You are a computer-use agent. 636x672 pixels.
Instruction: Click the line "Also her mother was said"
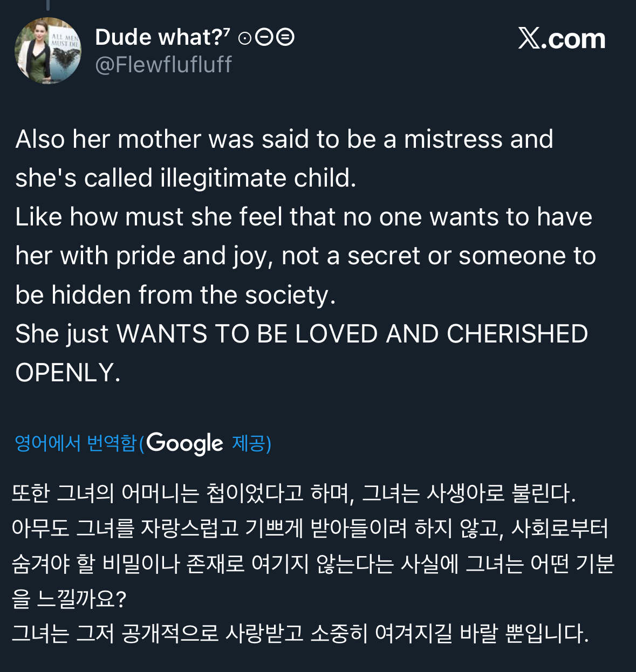(x=284, y=139)
